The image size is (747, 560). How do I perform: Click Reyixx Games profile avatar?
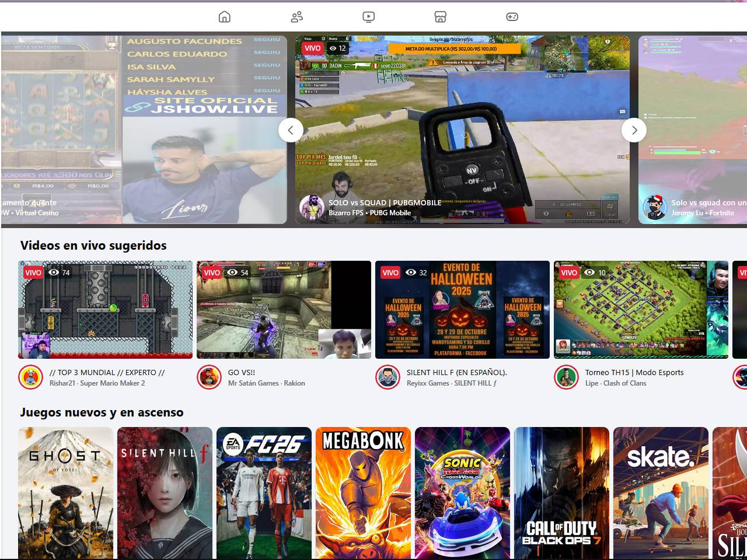click(388, 377)
